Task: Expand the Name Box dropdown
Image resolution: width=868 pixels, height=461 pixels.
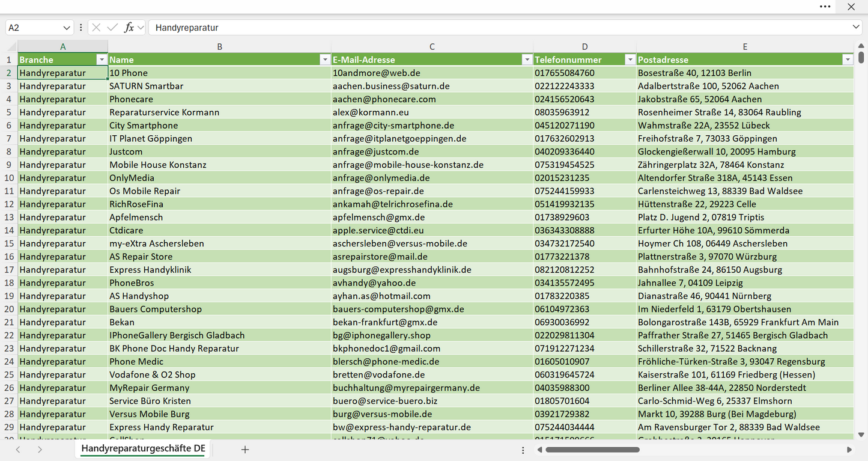Action: 66,28
